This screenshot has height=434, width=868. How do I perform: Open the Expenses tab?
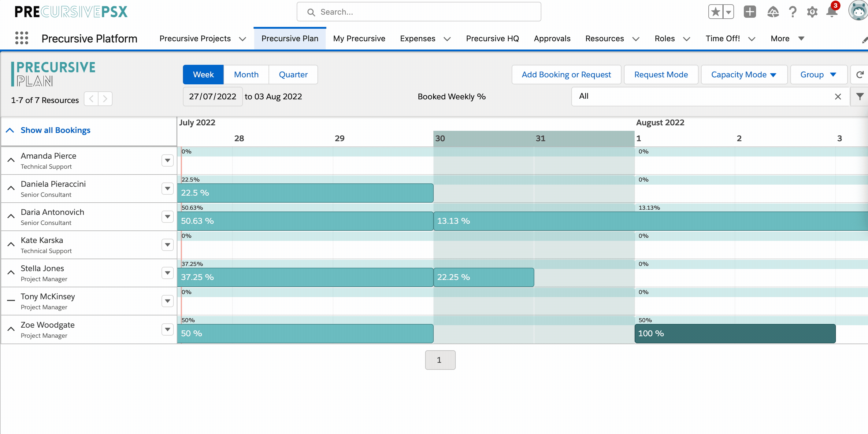click(x=417, y=39)
